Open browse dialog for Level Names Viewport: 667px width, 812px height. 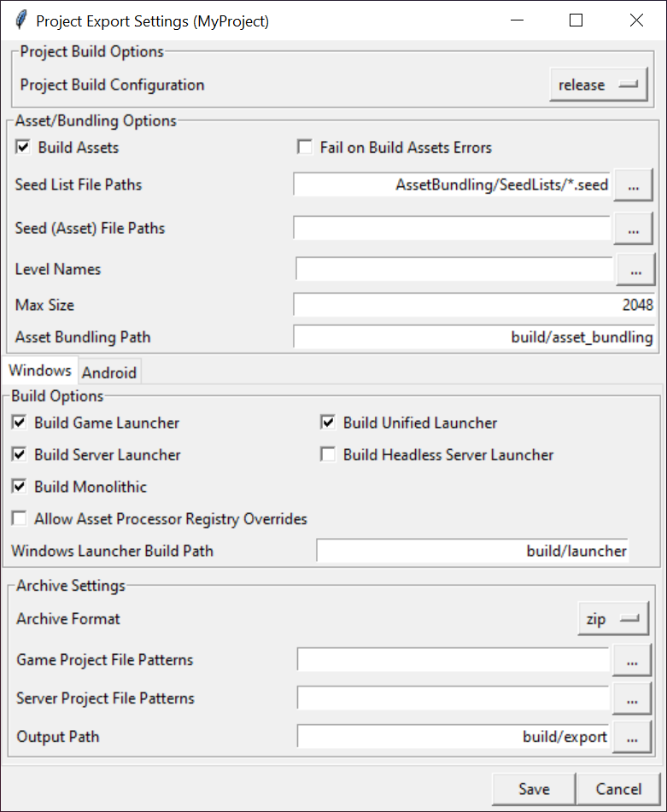click(x=635, y=270)
